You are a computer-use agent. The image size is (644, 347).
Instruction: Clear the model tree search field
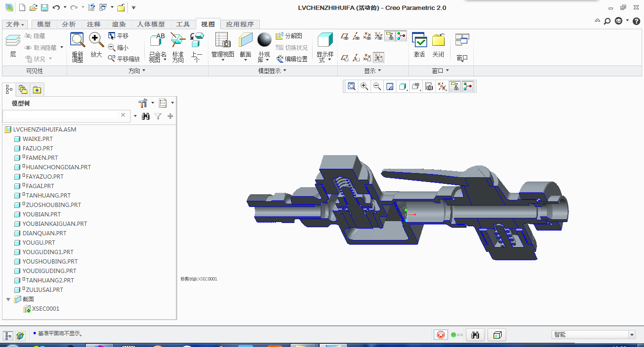(123, 116)
